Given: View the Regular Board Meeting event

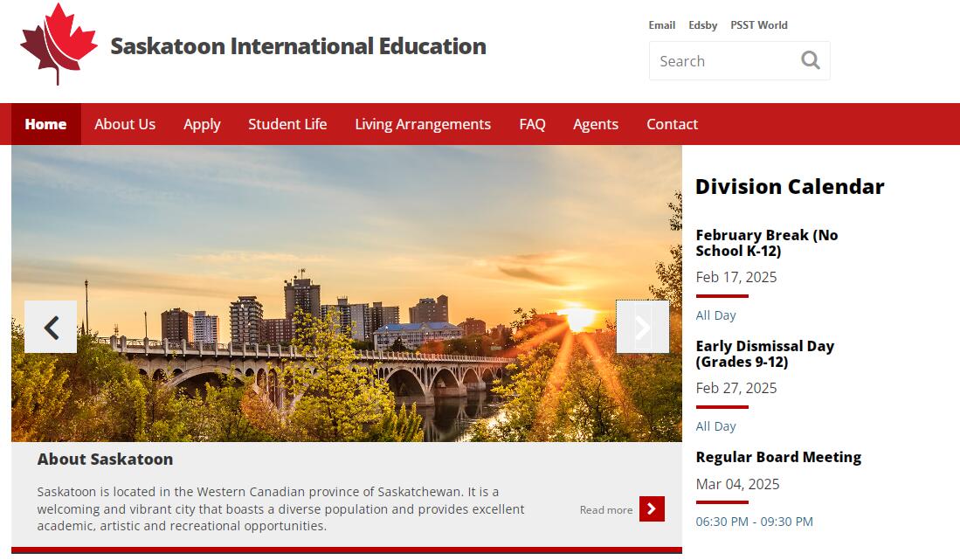Looking at the screenshot, I should pyautogui.click(x=778, y=457).
